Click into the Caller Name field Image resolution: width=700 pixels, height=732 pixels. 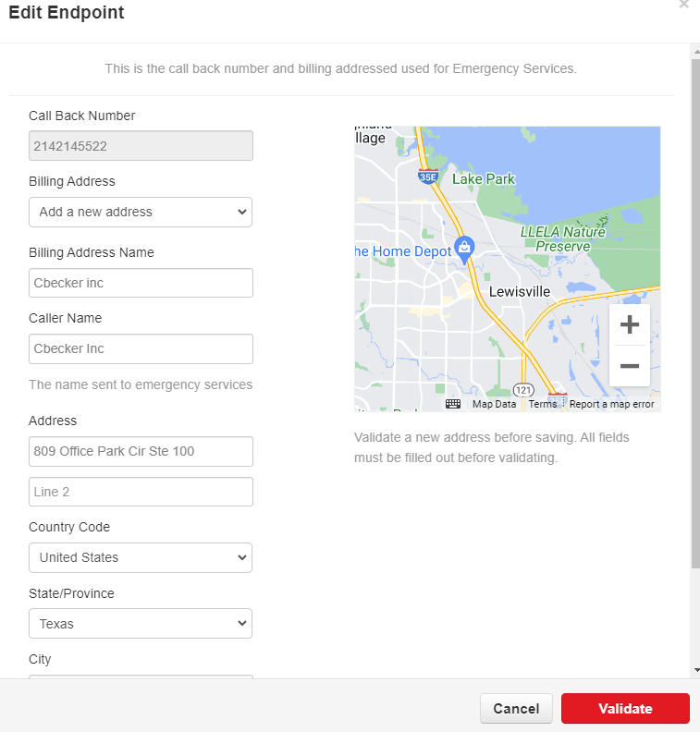click(141, 348)
